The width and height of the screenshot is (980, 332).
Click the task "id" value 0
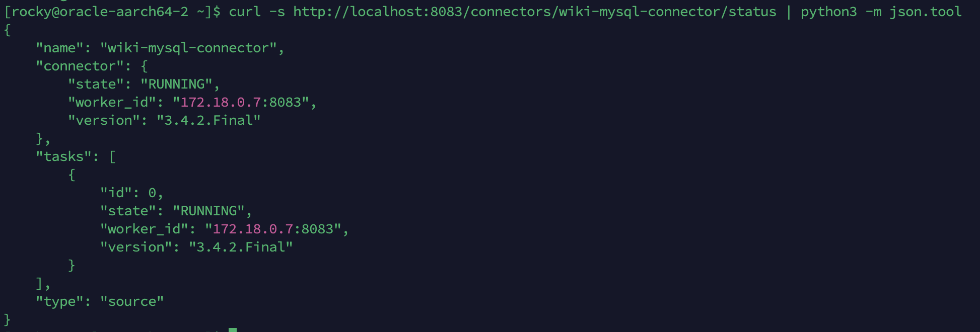point(152,193)
